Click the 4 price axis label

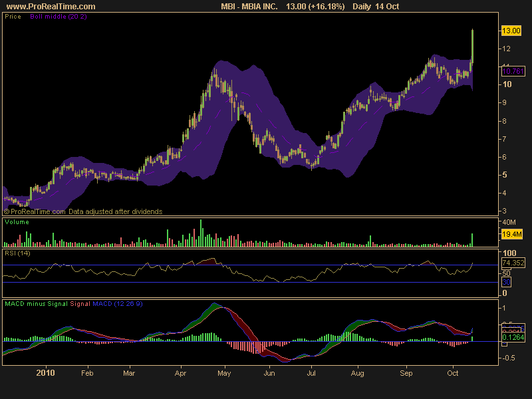coord(505,193)
